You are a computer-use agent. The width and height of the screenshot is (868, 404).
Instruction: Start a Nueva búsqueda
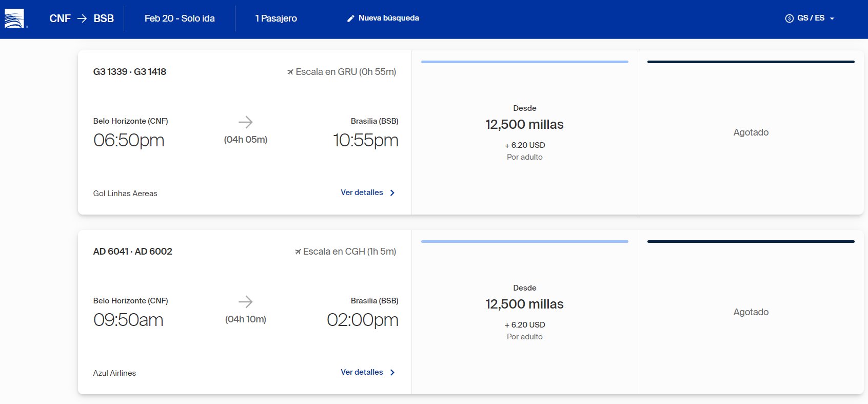coord(383,18)
